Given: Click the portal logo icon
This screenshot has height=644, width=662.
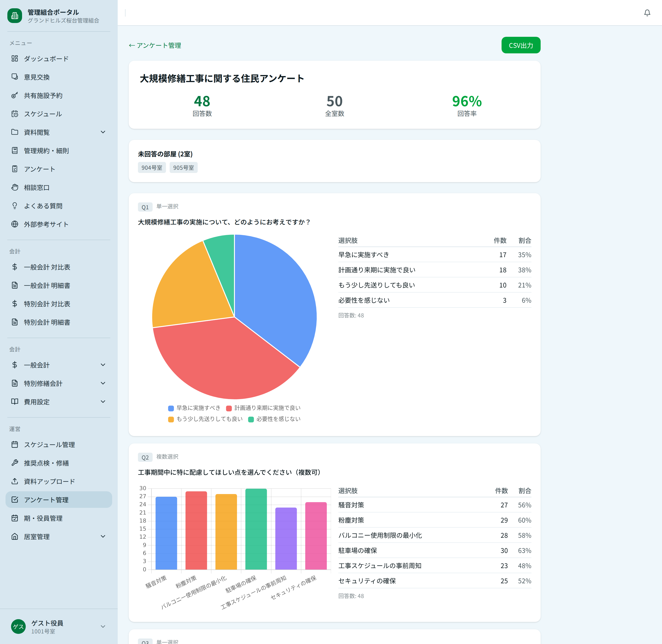Looking at the screenshot, I should 15,16.
